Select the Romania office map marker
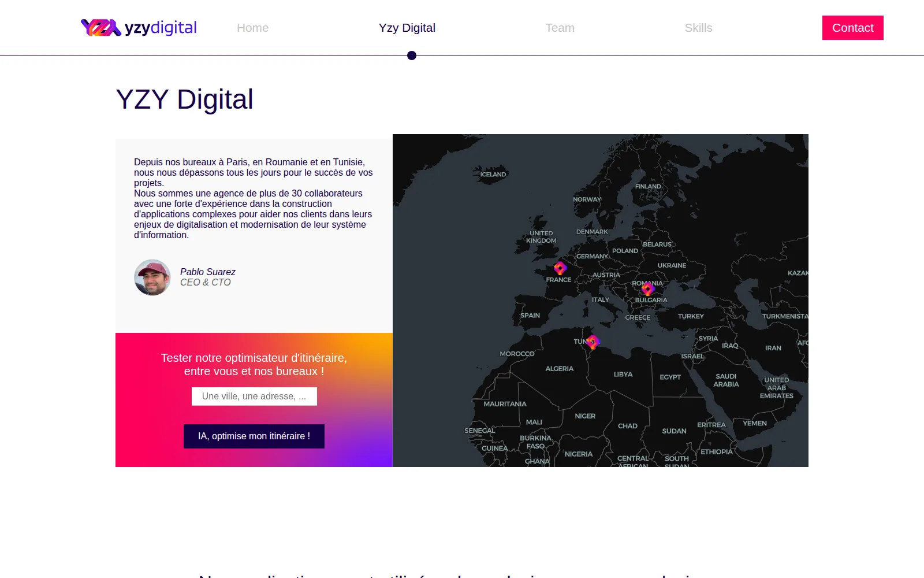924x578 pixels. (x=648, y=288)
